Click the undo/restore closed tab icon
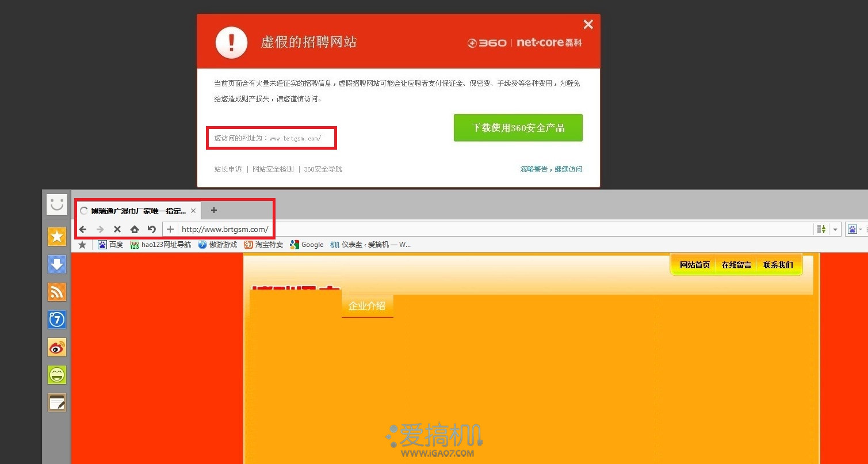 (152, 229)
